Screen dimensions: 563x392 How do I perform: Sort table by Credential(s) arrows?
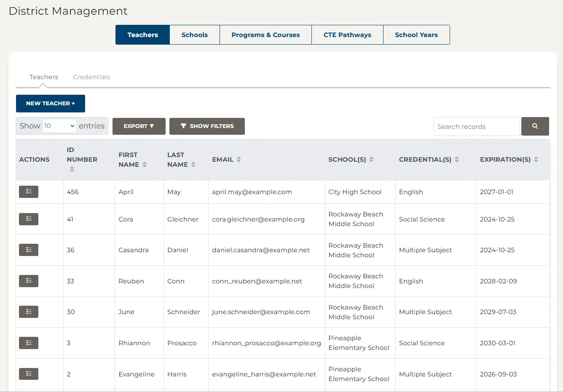click(457, 159)
